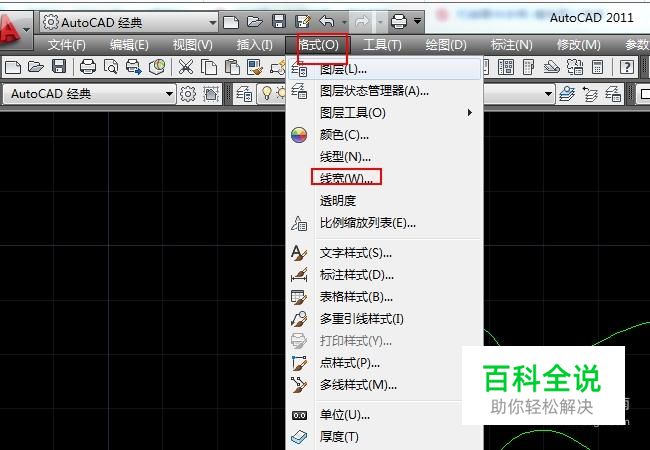Open the 修改(M) menu

(578, 45)
